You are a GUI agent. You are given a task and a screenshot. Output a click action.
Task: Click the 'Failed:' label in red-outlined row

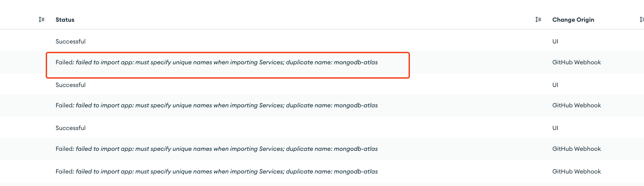[x=65, y=62]
